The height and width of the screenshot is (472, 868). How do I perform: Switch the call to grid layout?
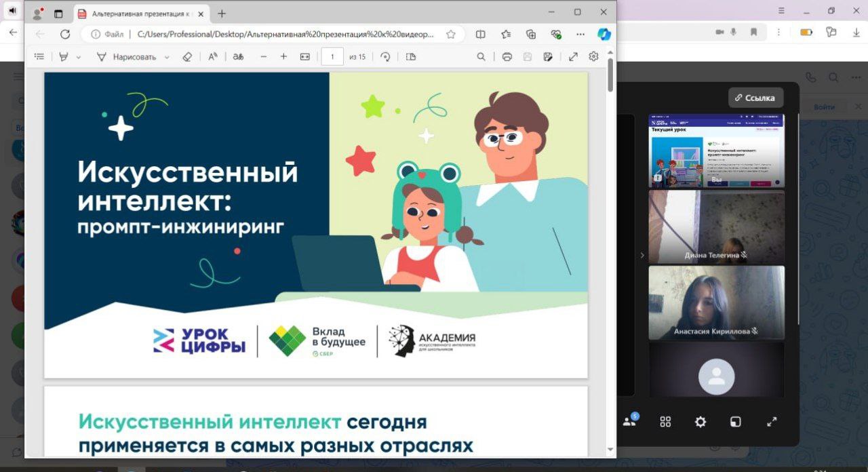coord(665,422)
